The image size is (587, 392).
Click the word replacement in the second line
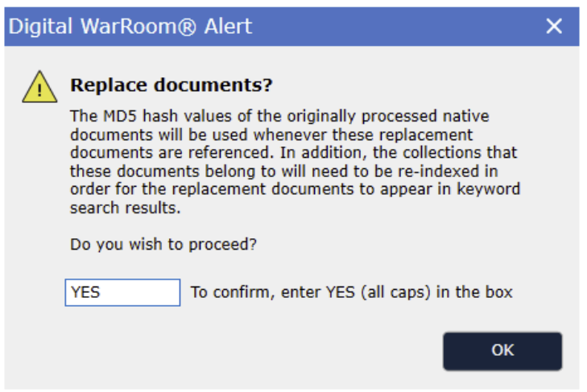pos(428,134)
